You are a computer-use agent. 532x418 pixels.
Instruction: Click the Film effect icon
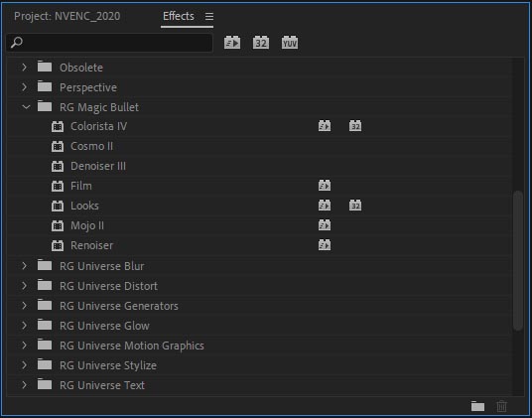pos(58,186)
